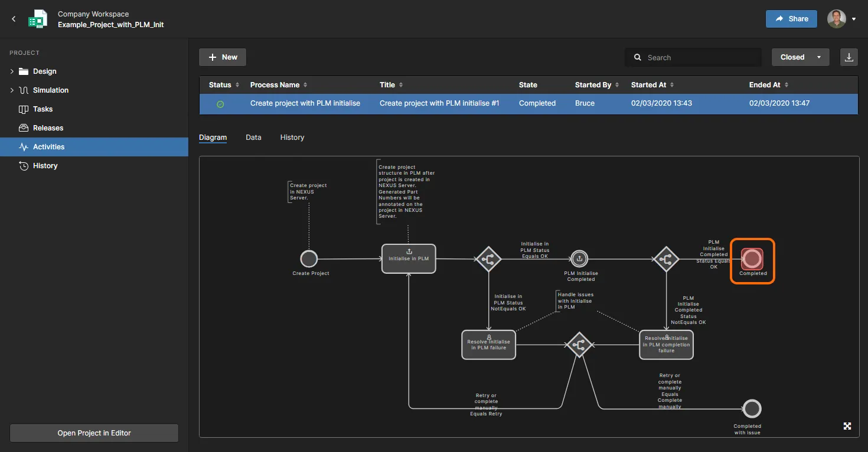
Task: Click the highlighted Completed end node
Action: [x=752, y=258]
